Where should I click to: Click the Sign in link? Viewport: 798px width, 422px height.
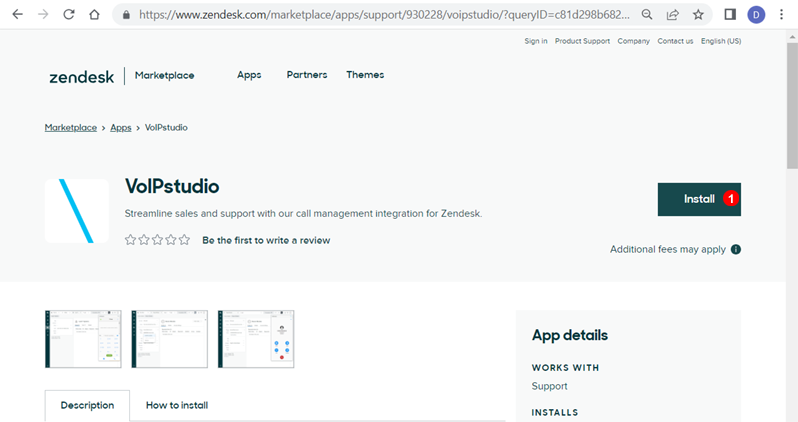(x=536, y=41)
